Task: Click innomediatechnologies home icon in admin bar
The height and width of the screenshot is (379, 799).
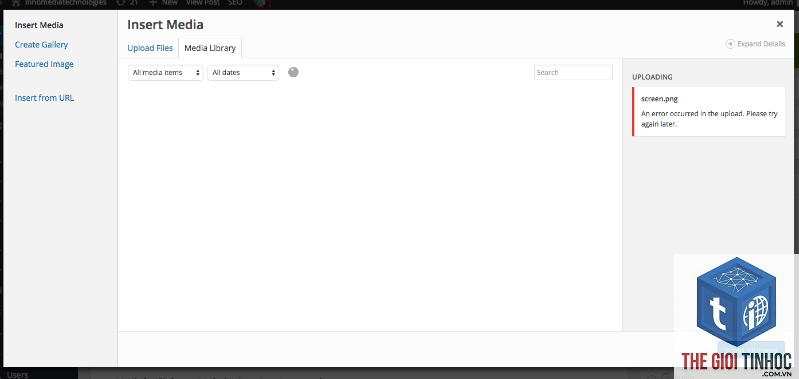Action: [x=16, y=3]
